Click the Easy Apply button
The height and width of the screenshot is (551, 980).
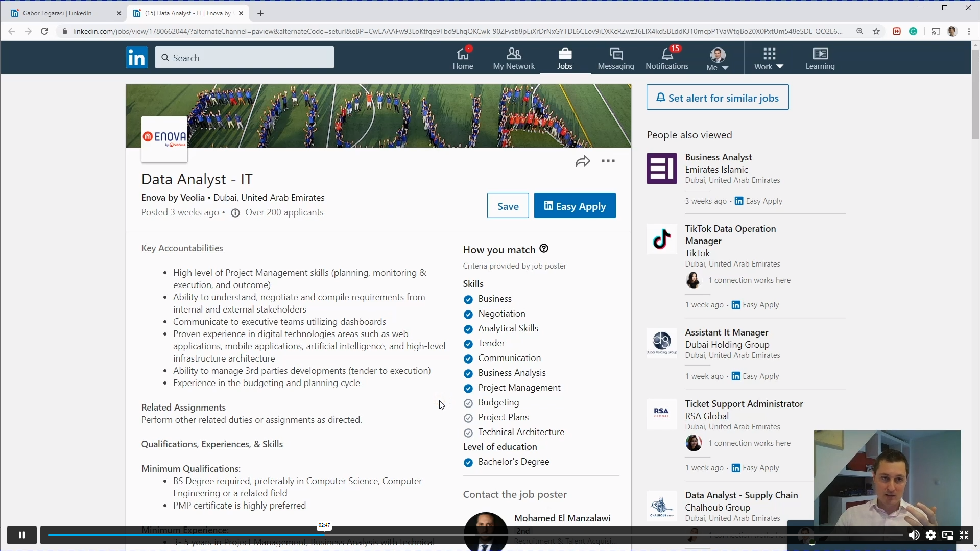click(575, 206)
